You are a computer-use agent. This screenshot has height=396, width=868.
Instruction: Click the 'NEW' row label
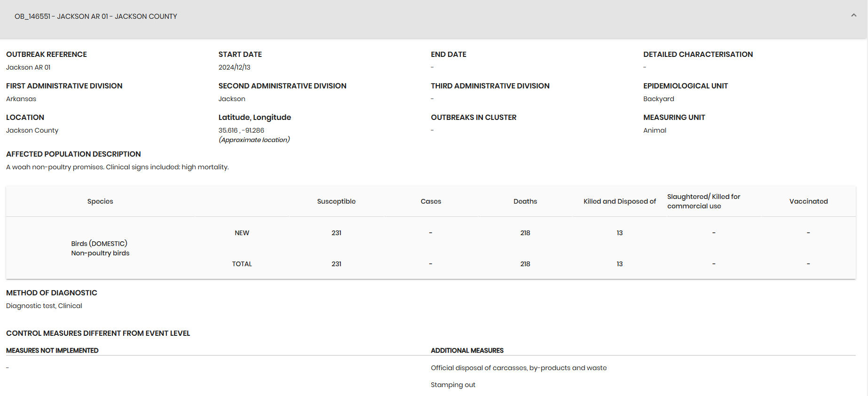point(242,233)
